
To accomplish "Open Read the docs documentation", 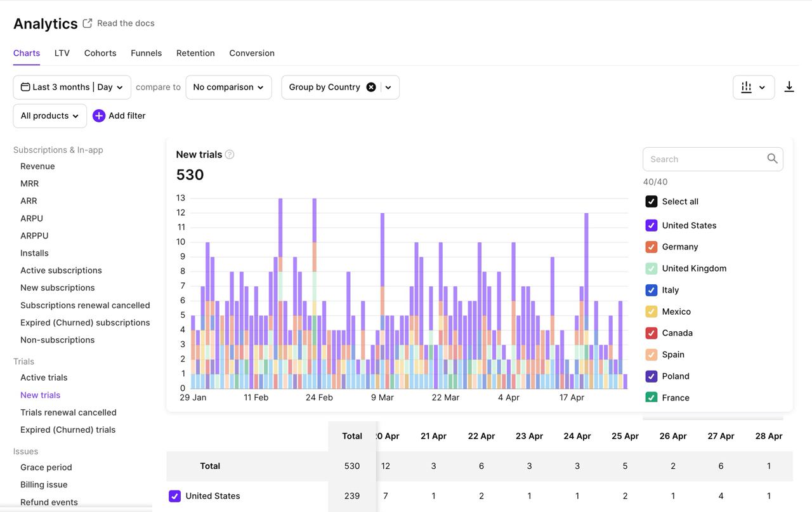I will pyautogui.click(x=125, y=23).
